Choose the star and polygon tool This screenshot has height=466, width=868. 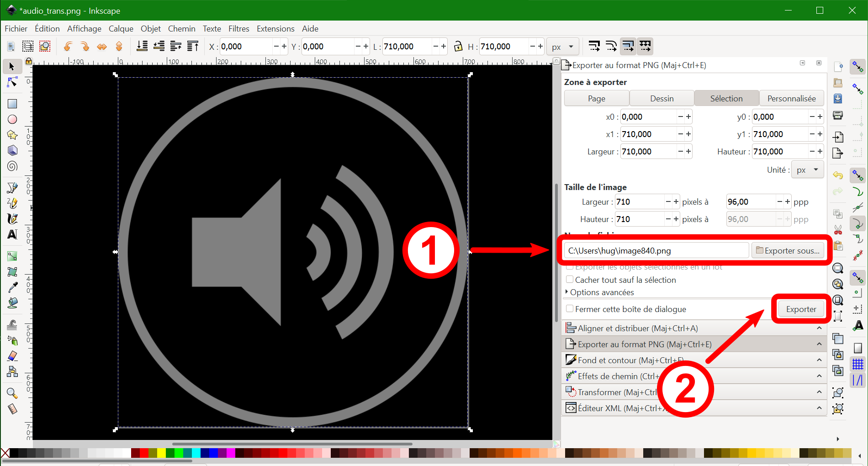coord(12,135)
